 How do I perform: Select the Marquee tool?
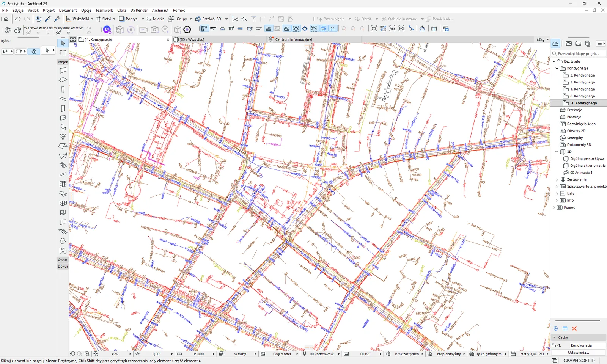click(x=63, y=53)
